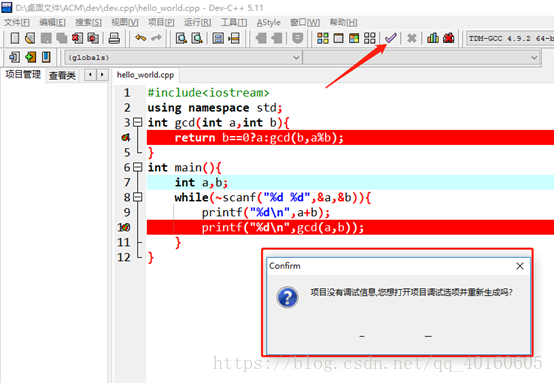Close the Confirm dialog with X
The height and width of the screenshot is (383, 554).
[x=520, y=266]
